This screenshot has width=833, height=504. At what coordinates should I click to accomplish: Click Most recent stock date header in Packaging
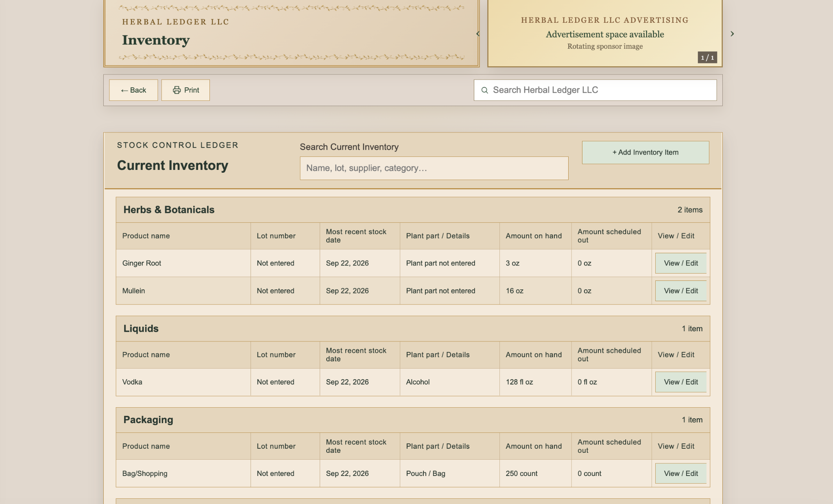[x=356, y=446]
